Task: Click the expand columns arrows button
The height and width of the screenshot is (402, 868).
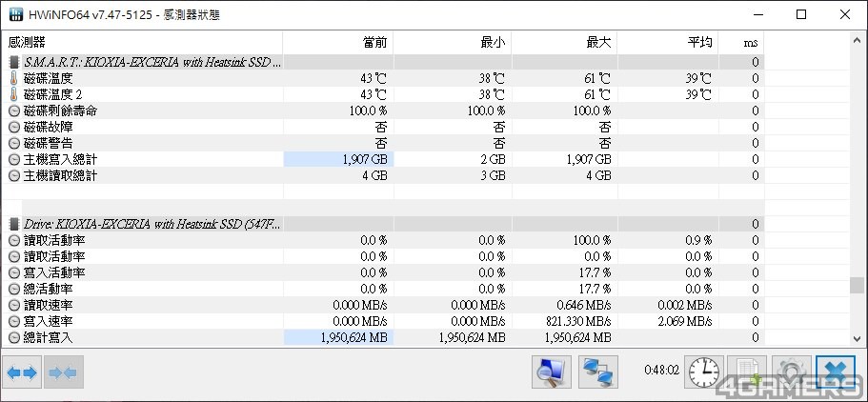Action: point(23,372)
